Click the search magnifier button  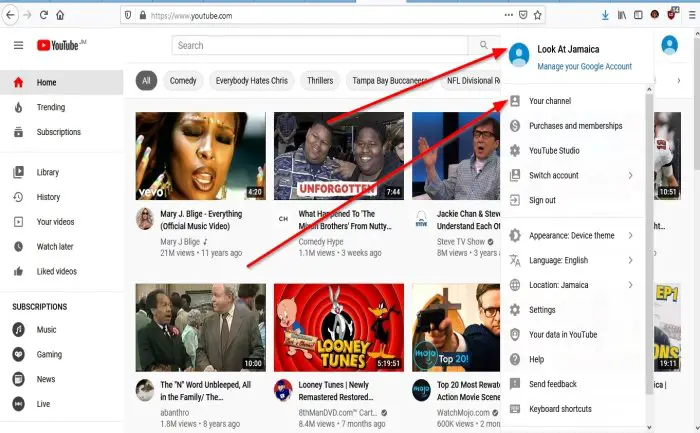[x=483, y=45]
